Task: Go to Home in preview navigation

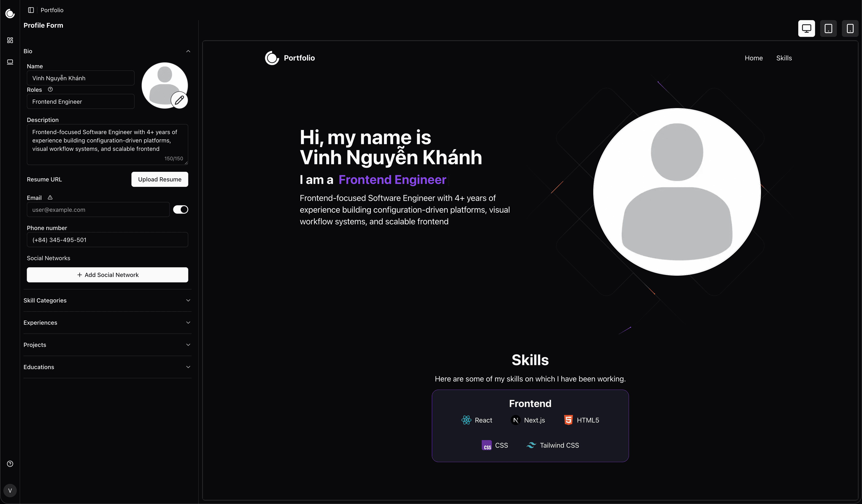Action: (754, 58)
